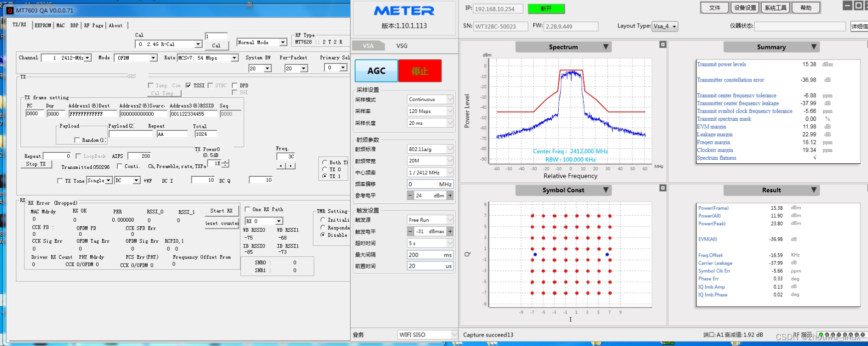Open the 系统工具 menu
The height and width of the screenshot is (346, 868).
tap(776, 7)
